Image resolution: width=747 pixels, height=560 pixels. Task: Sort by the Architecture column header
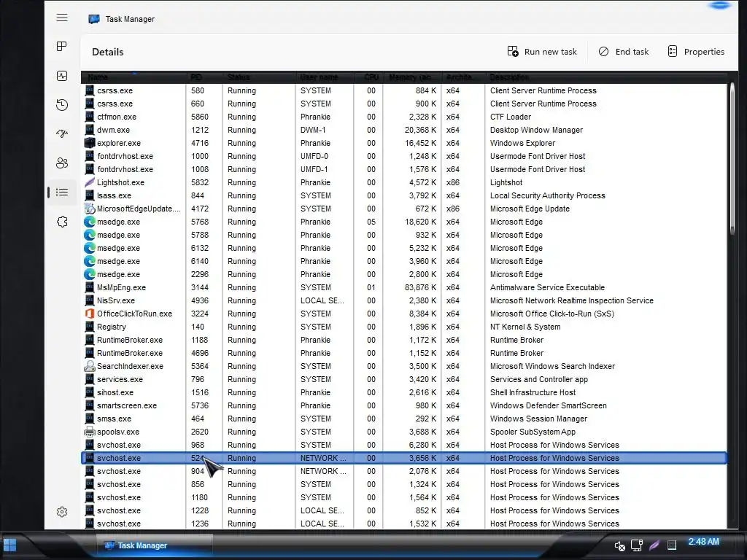pos(463,77)
